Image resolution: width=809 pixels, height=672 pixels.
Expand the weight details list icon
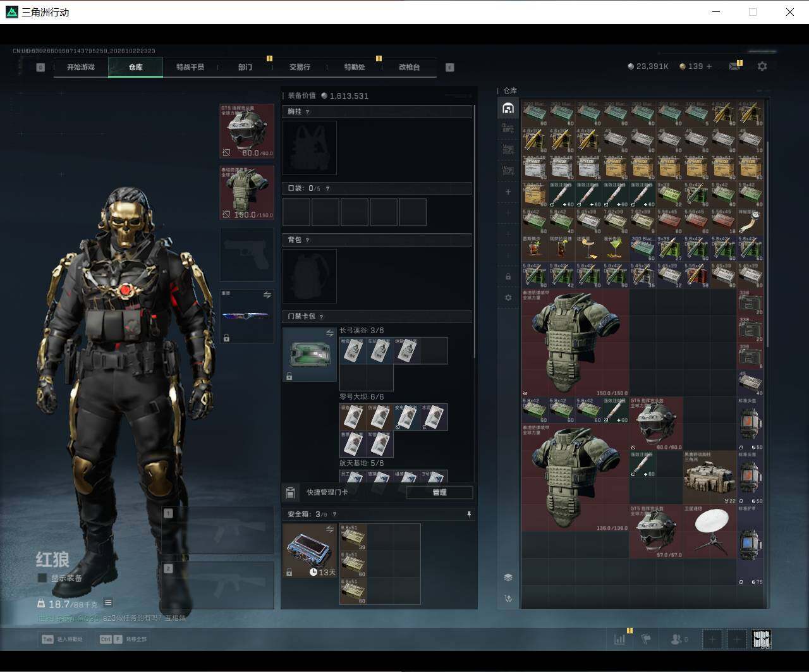coord(108,603)
